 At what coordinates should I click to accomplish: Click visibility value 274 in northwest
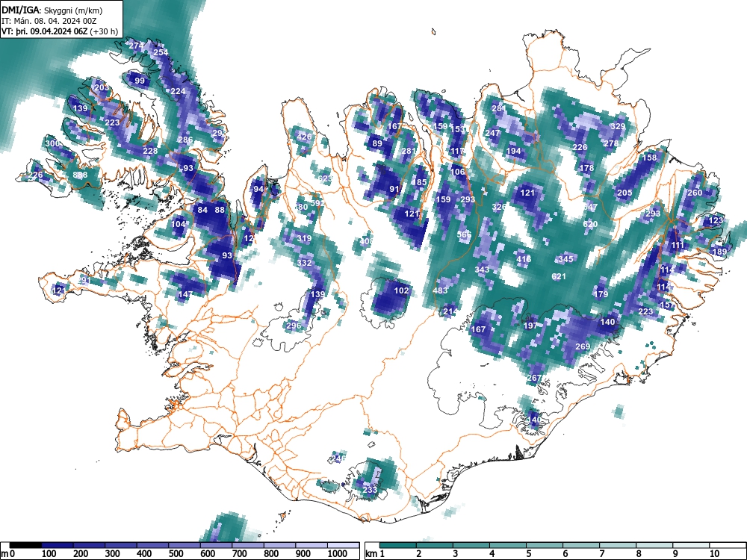click(x=136, y=46)
